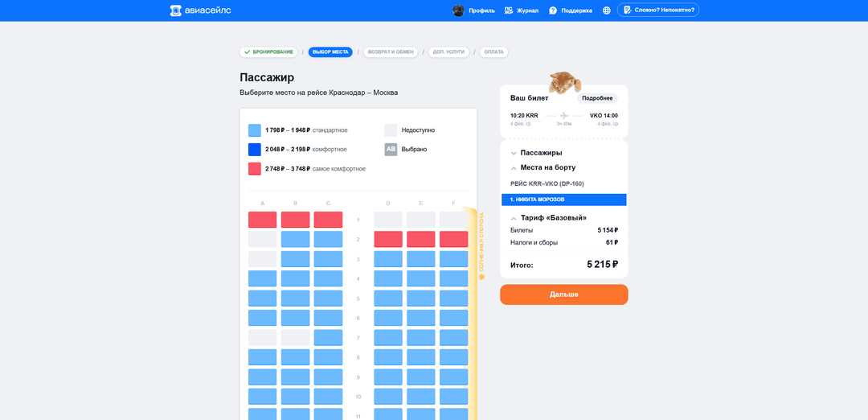This screenshot has height=420, width=868.
Task: Click the grey Недоступно legend swatch
Action: pos(391,130)
